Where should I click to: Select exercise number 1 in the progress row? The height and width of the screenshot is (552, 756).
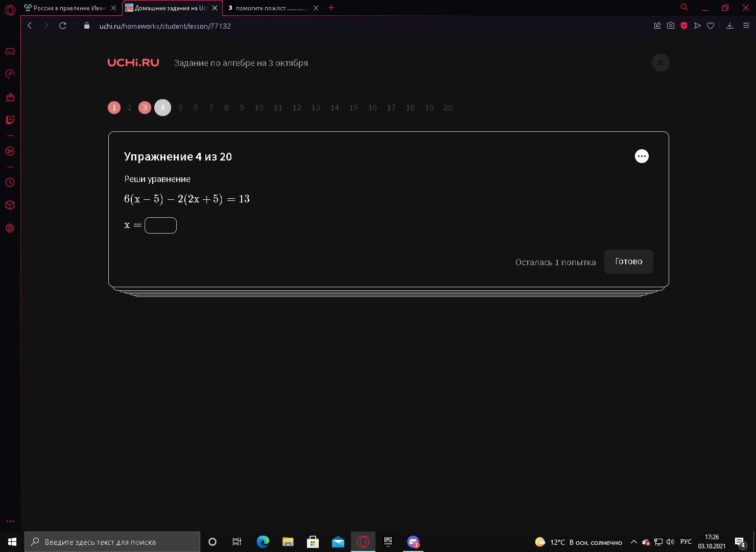(114, 107)
